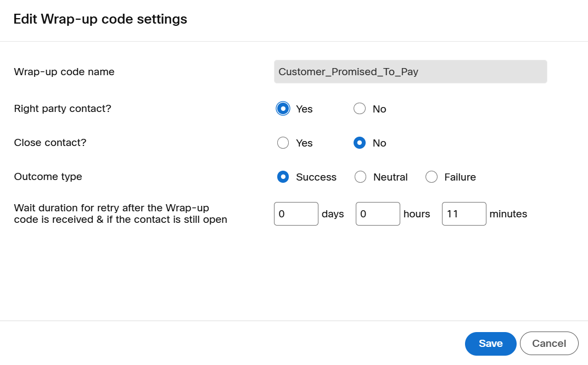Click 'Yes' text beside Close contact
The image size is (588, 365).
(304, 143)
